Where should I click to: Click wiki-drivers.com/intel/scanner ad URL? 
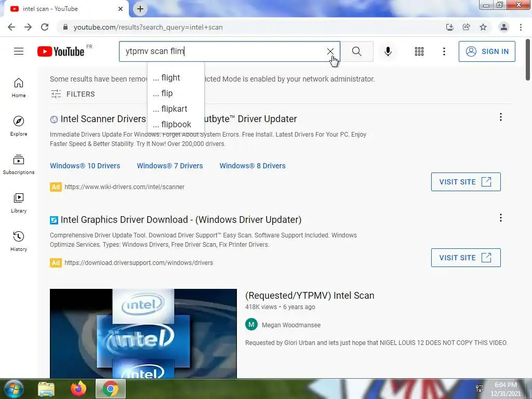coord(125,187)
